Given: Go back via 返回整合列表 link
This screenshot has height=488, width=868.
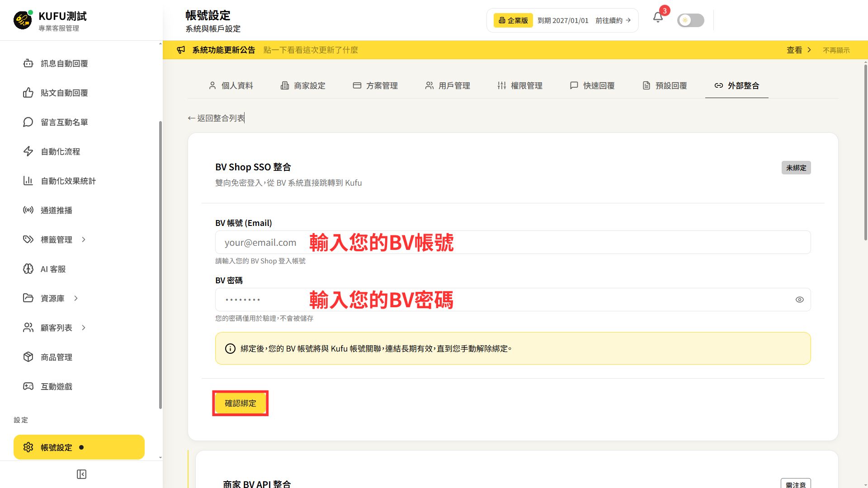Looking at the screenshot, I should 216,118.
